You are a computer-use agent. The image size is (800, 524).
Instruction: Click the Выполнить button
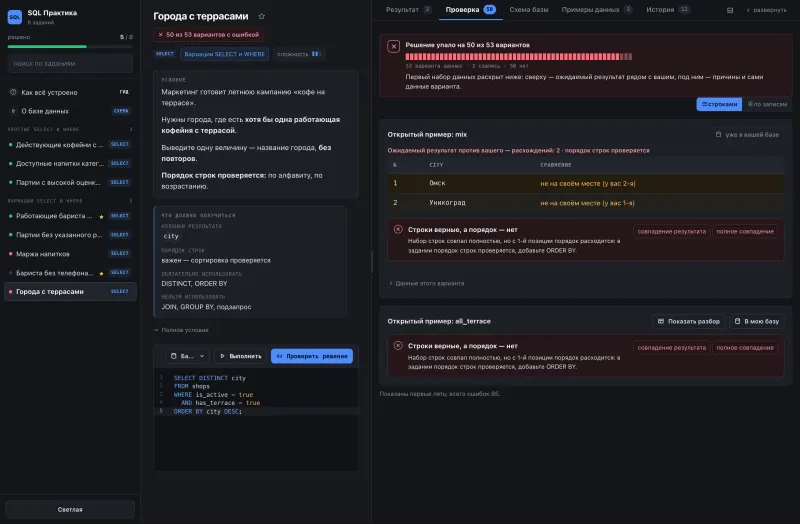(x=241, y=356)
